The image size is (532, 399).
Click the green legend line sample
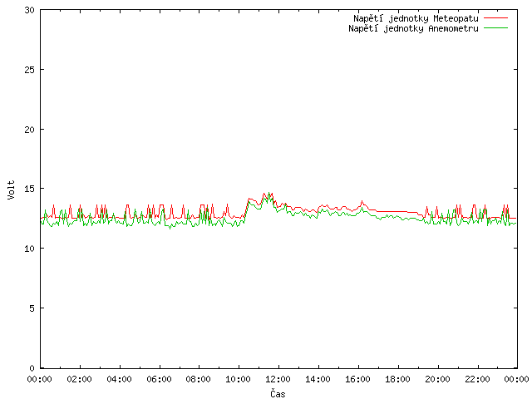[495, 28]
